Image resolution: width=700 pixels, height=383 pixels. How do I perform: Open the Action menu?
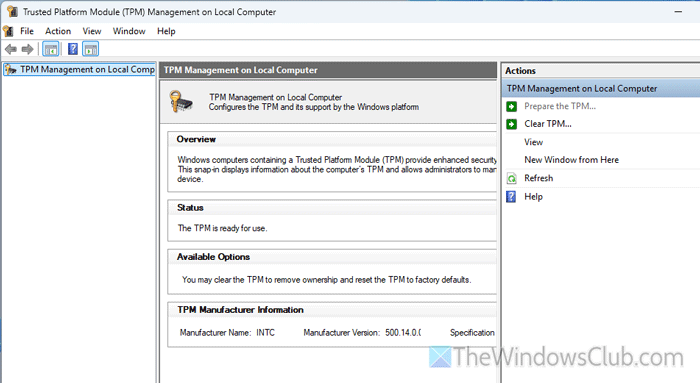tap(58, 31)
